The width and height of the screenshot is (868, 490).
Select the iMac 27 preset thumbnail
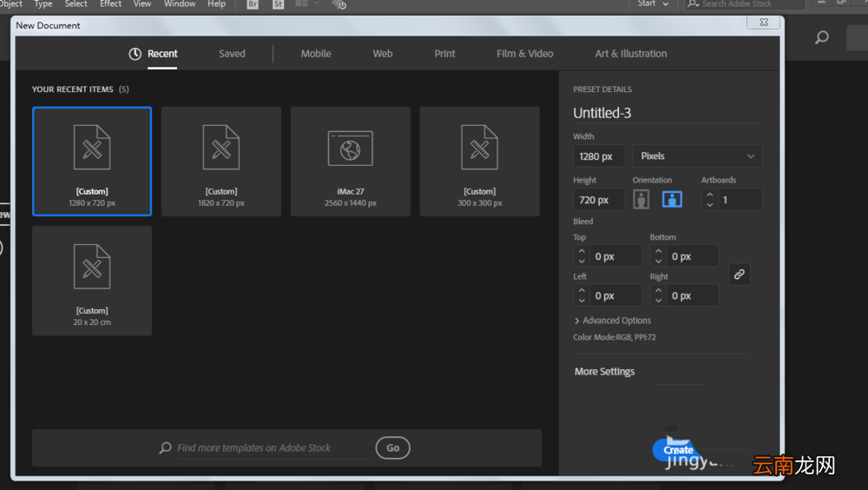pyautogui.click(x=351, y=162)
